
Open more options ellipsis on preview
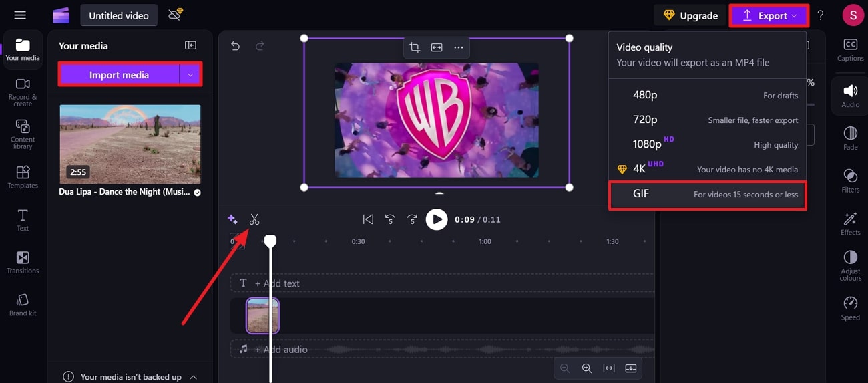[458, 47]
